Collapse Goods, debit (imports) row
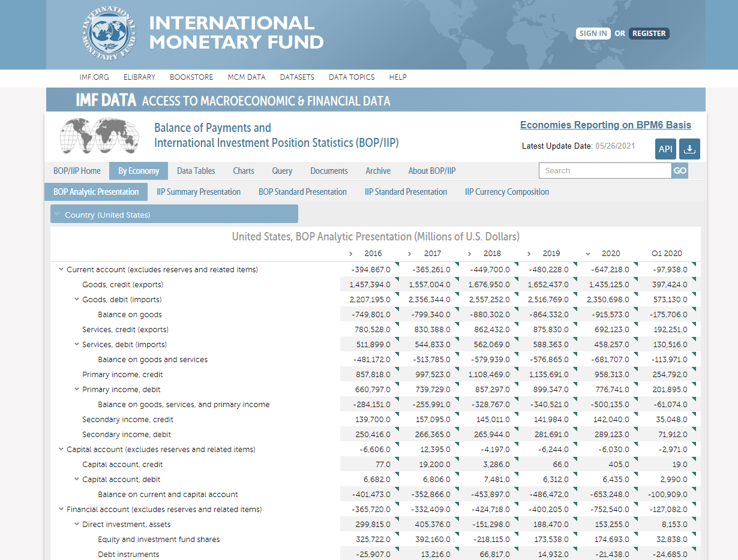The image size is (738, 560). [x=77, y=300]
